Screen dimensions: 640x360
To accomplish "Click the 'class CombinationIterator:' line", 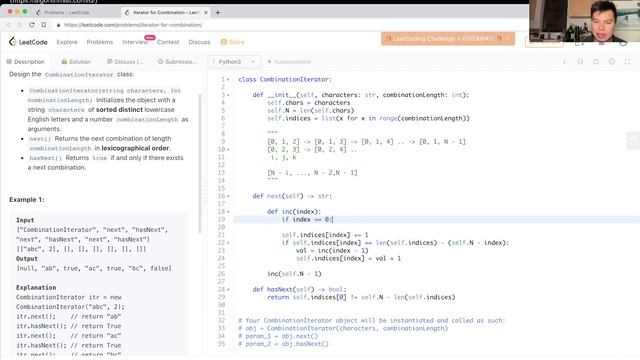I will tap(285, 80).
